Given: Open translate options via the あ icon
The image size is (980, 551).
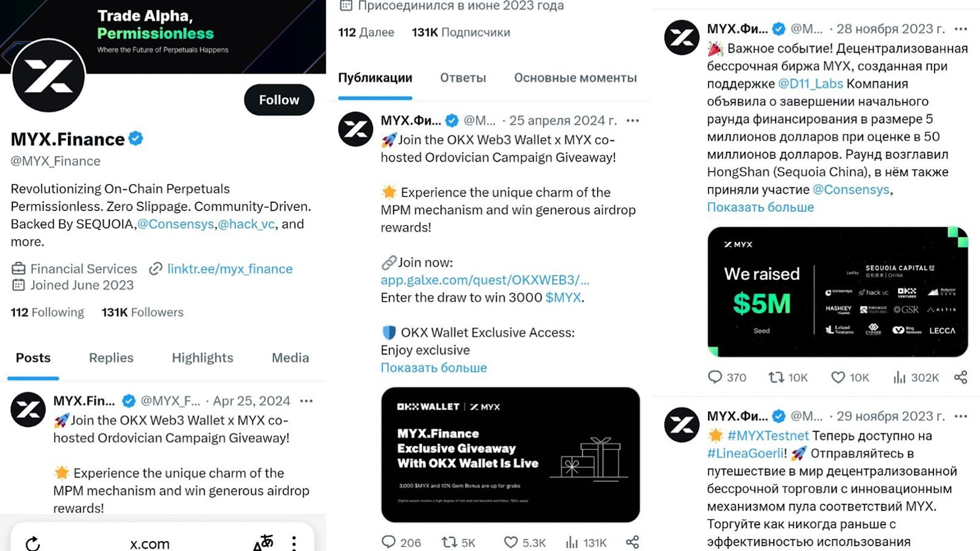Looking at the screenshot, I should (x=263, y=541).
